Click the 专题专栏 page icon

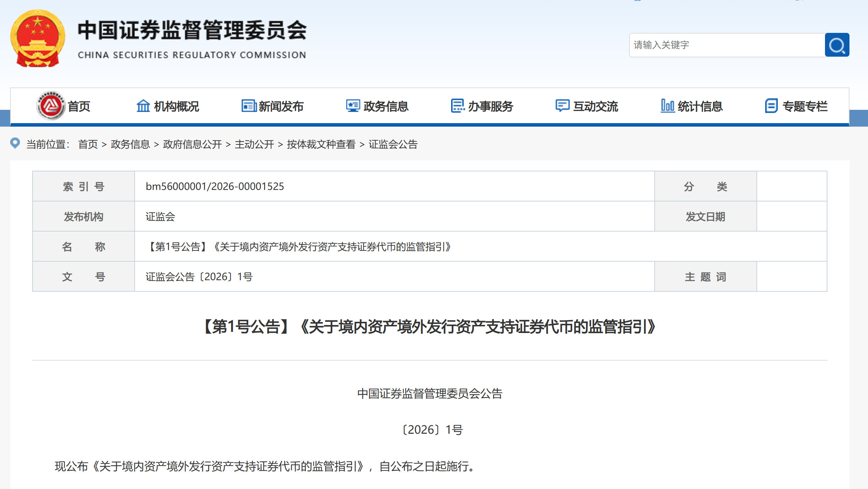[771, 106]
